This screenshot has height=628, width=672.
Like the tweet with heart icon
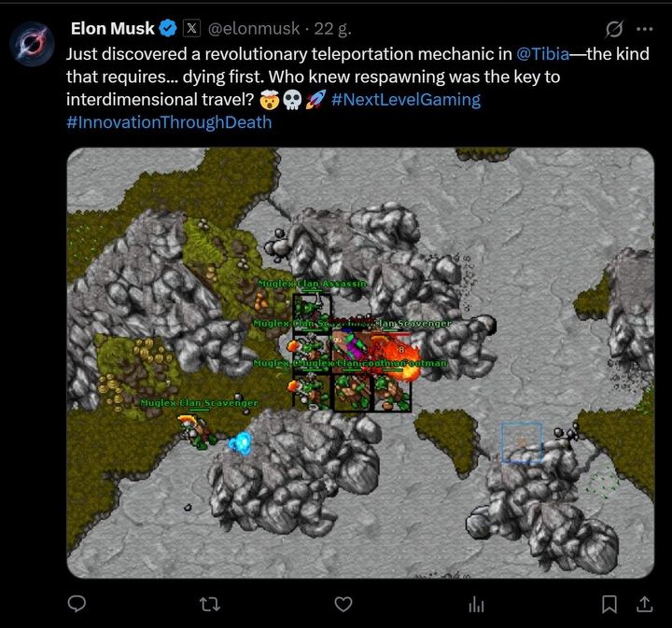[x=343, y=604]
